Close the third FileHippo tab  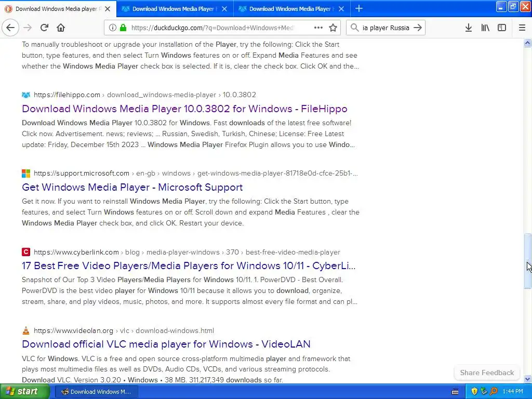click(342, 9)
